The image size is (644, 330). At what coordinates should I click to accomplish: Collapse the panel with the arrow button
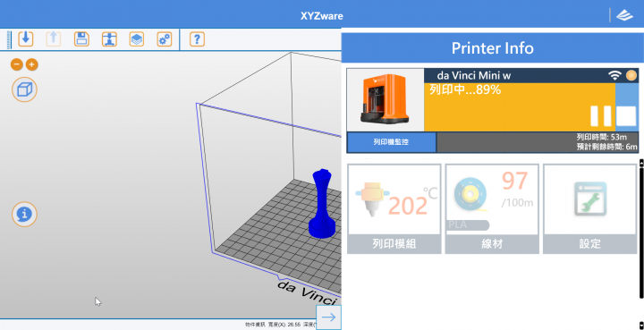pyautogui.click(x=328, y=317)
